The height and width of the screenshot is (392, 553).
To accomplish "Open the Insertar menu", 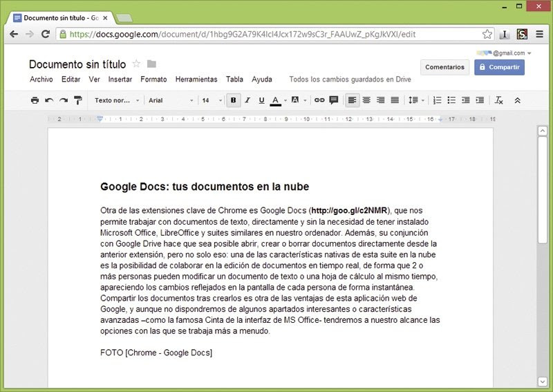I will [x=120, y=80].
